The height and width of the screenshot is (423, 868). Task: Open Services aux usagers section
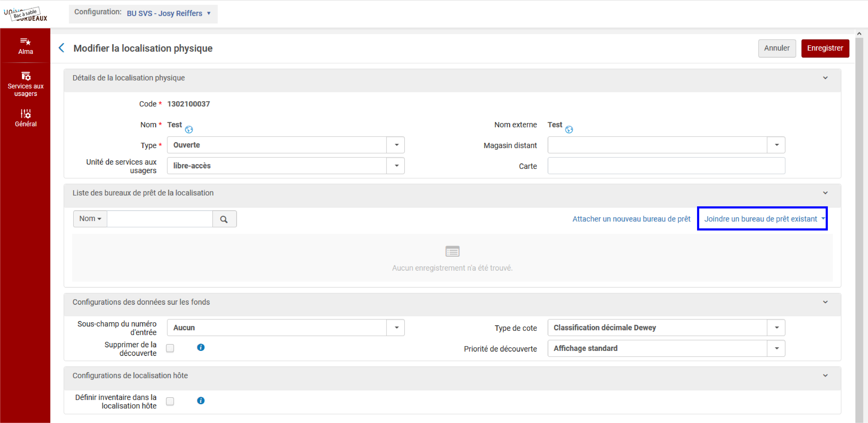click(25, 84)
